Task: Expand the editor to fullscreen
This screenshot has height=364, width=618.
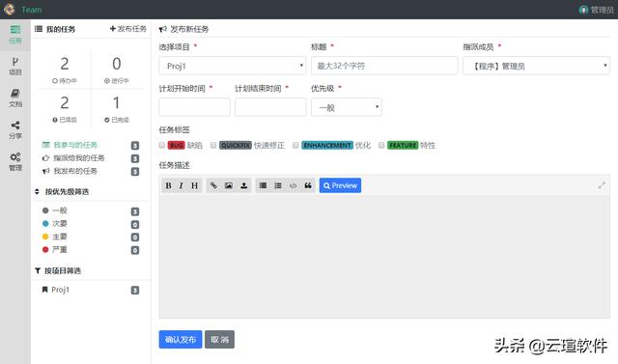Action: pos(602,185)
